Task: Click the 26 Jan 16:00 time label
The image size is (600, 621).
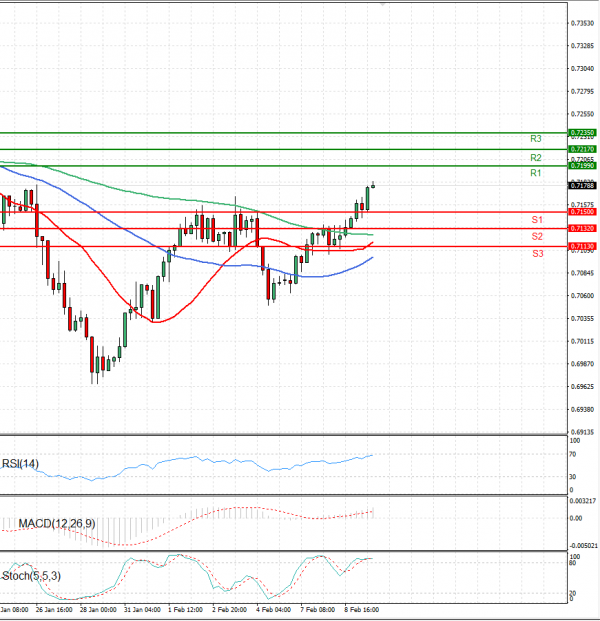Action: (x=54, y=610)
